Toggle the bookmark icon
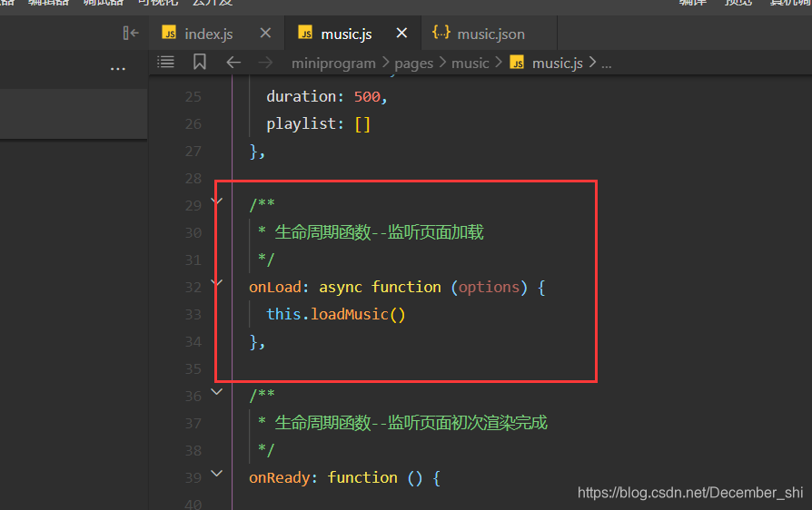This screenshot has width=812, height=510. coord(200,62)
